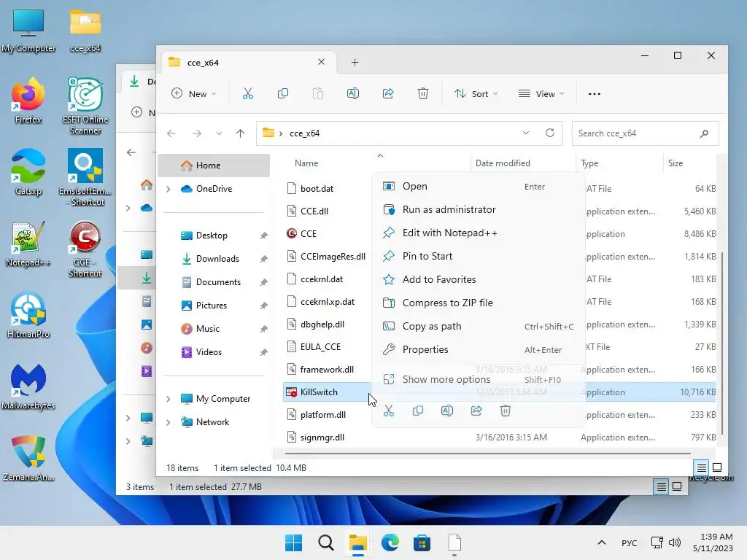Expand the My Computer tree node
This screenshot has height=560, width=747.
(x=169, y=399)
